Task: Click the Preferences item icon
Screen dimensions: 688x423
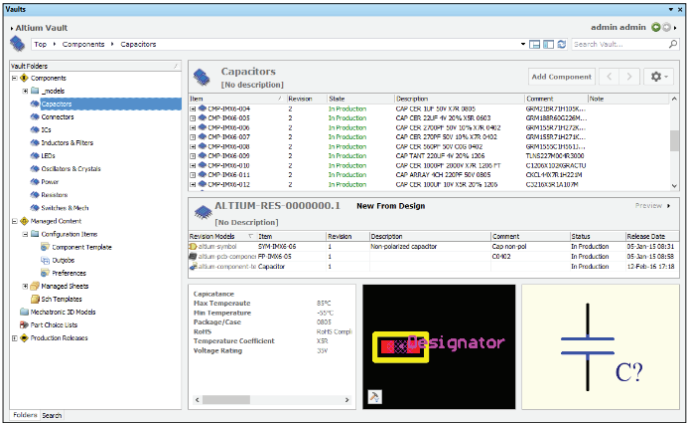Action: point(45,273)
